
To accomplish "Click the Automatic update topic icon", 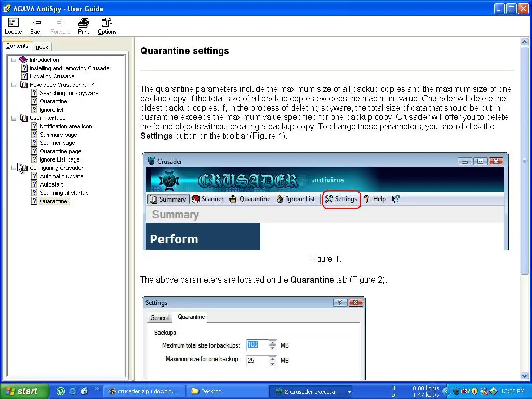I will click(34, 176).
